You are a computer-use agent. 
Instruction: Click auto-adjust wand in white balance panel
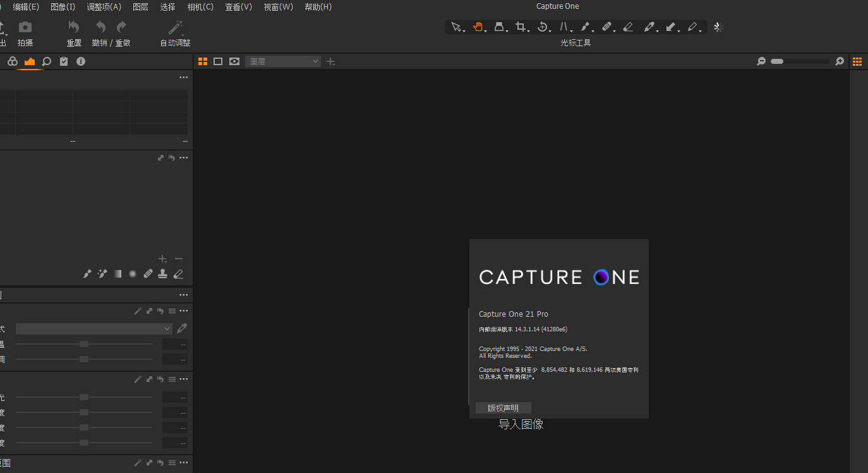tap(138, 310)
